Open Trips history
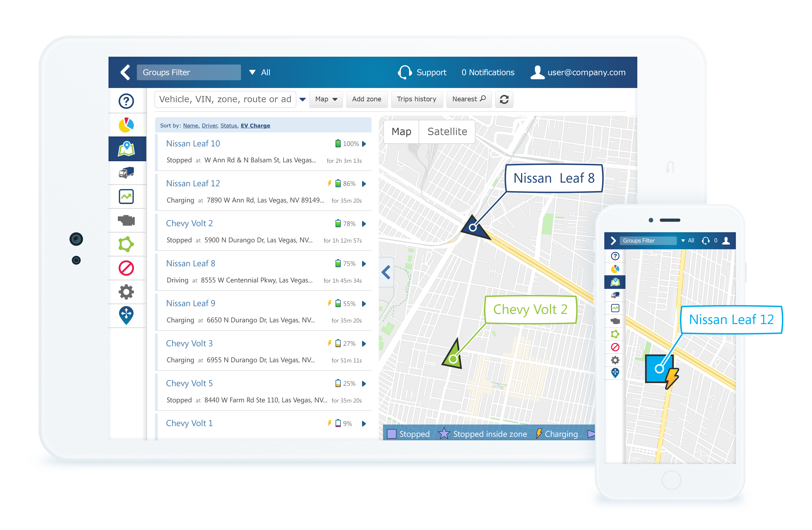Viewport: 812px width, 530px height. pos(417,99)
